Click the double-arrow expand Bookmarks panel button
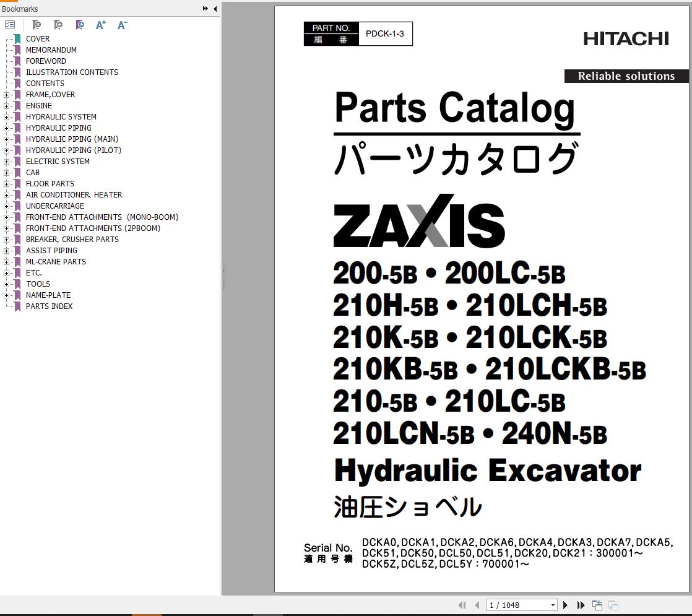 tap(205, 9)
